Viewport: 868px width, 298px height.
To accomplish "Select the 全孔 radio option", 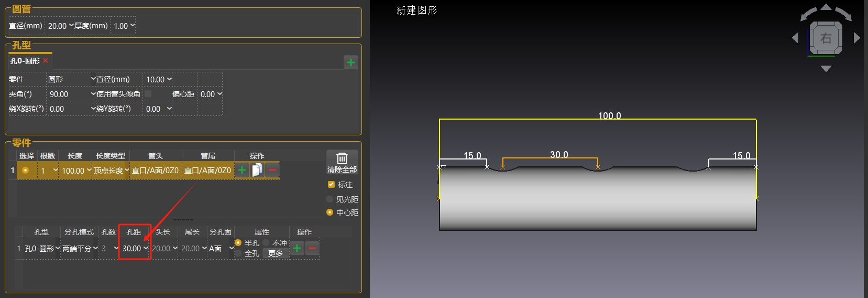I will 238,253.
